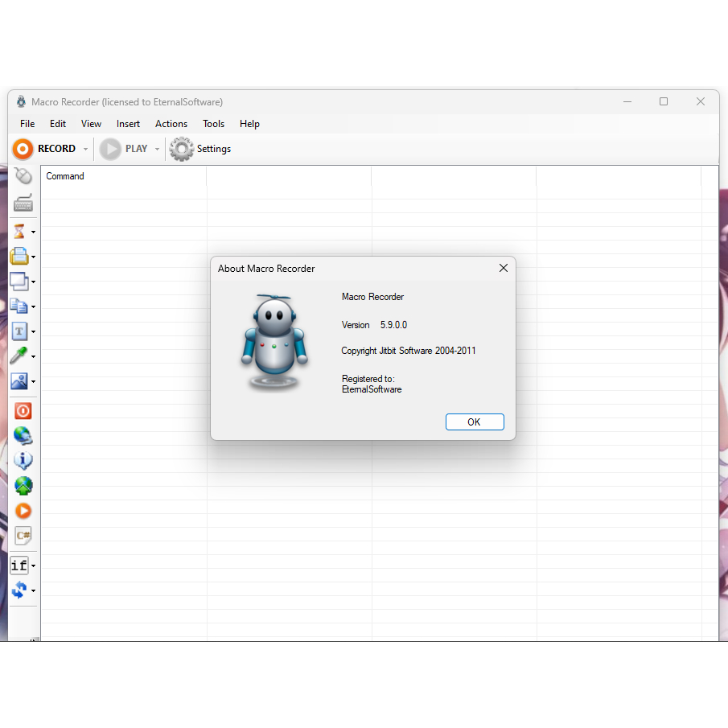Click the clipboard copy documents icon
Viewport: 728px width, 728px height.
[x=19, y=306]
